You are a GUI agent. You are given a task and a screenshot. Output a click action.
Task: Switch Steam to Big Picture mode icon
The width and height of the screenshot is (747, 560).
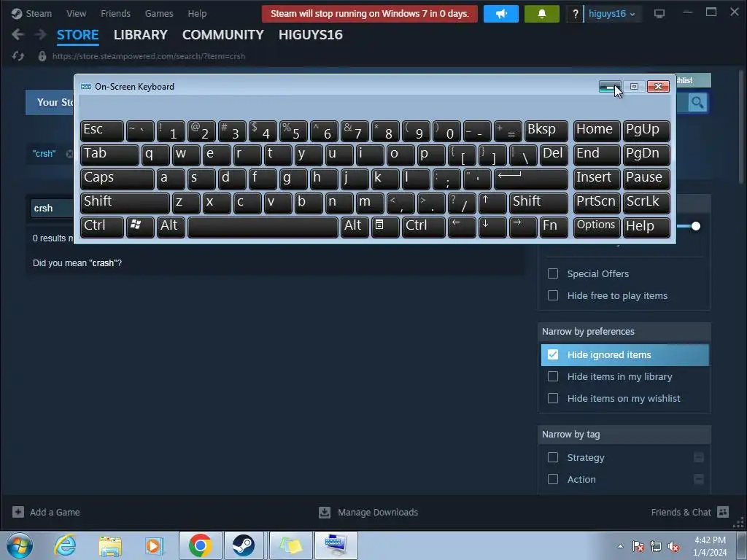point(659,14)
